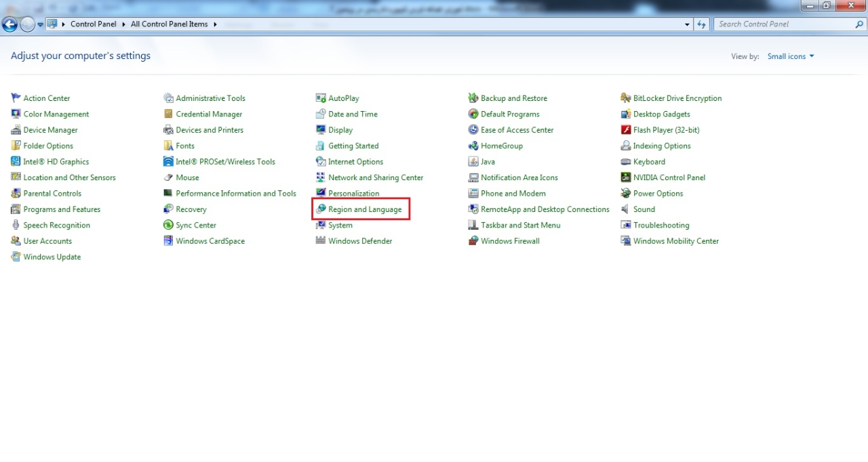Open the Action Center flag icon
This screenshot has height=462, width=868.
(x=16, y=98)
